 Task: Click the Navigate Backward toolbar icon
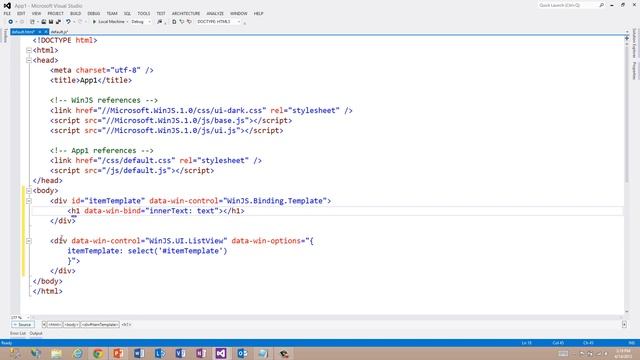[x=11, y=22]
